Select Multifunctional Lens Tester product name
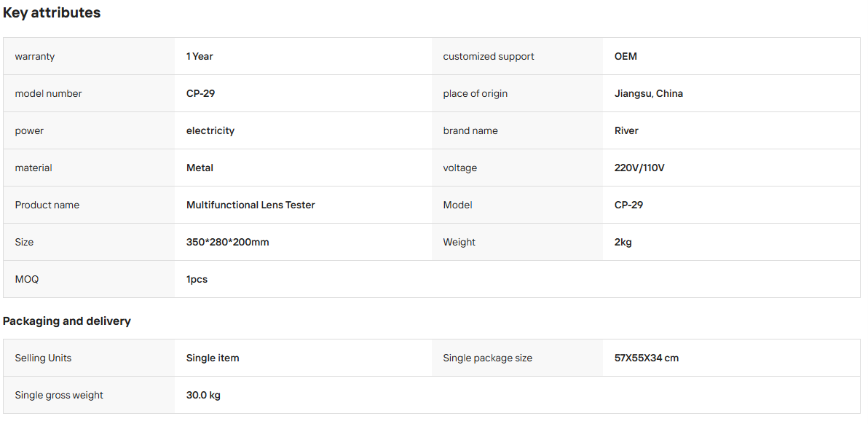The height and width of the screenshot is (424, 868). (x=250, y=205)
